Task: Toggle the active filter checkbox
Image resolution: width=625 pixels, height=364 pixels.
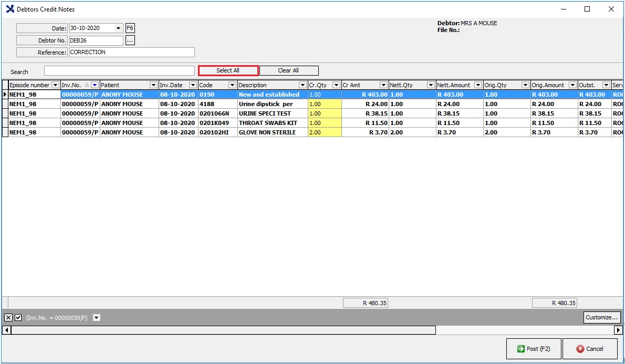Action: point(18,318)
